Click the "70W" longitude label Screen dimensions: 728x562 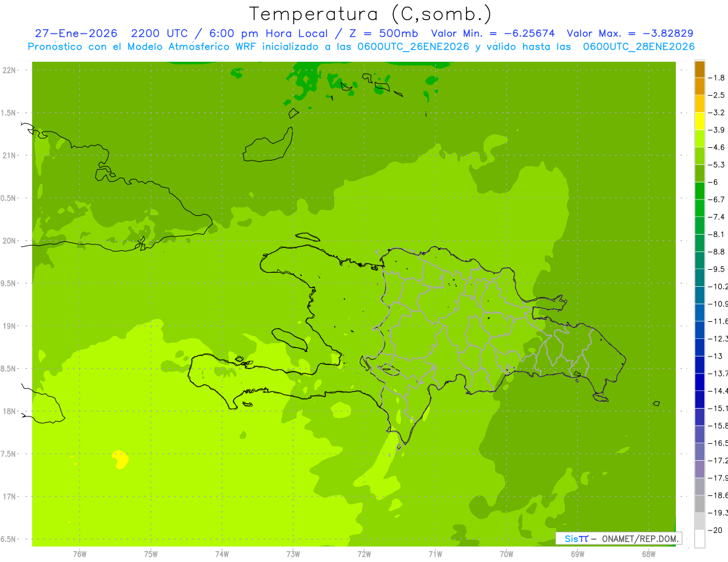point(507,554)
